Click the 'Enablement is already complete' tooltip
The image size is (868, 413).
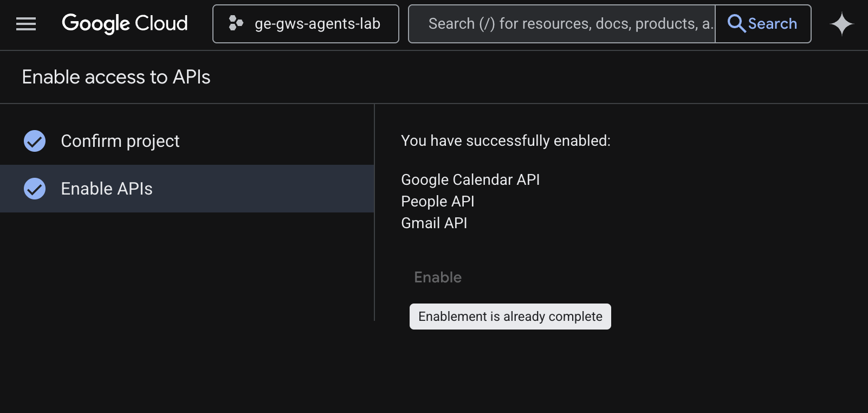[510, 317]
